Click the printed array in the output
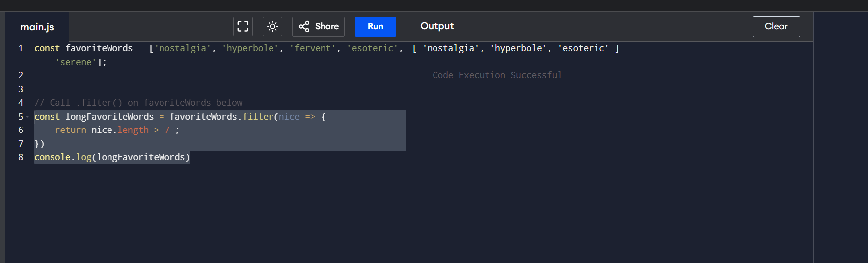Viewport: 868px width, 263px height. click(x=515, y=48)
